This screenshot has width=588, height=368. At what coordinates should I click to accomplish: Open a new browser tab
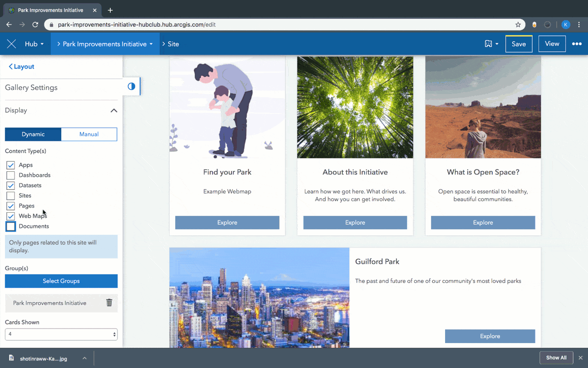click(110, 10)
